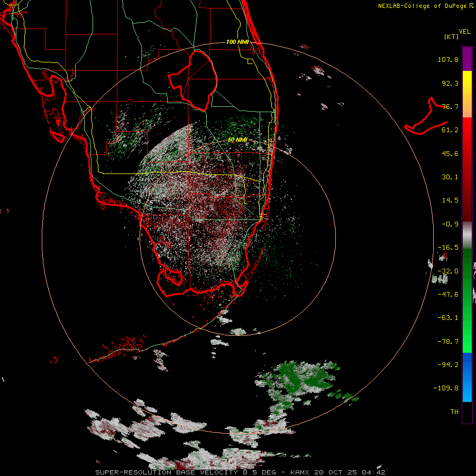Select the -0.9 scale value
The image size is (476, 476).
(x=450, y=224)
